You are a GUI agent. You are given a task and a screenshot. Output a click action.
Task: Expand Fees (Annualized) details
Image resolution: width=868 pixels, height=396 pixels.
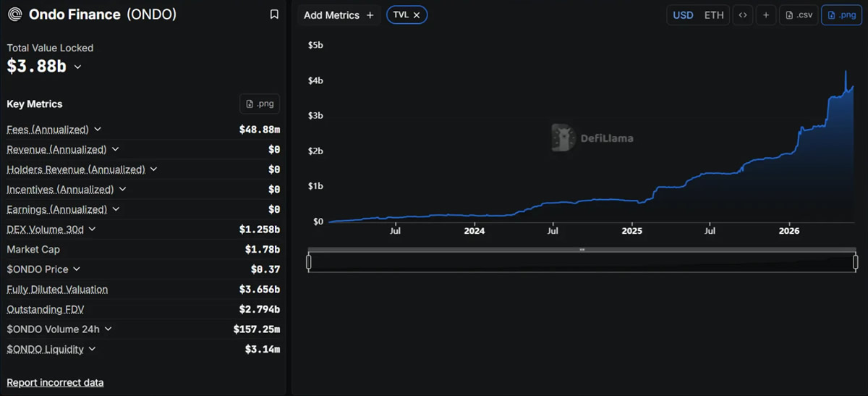tap(98, 130)
